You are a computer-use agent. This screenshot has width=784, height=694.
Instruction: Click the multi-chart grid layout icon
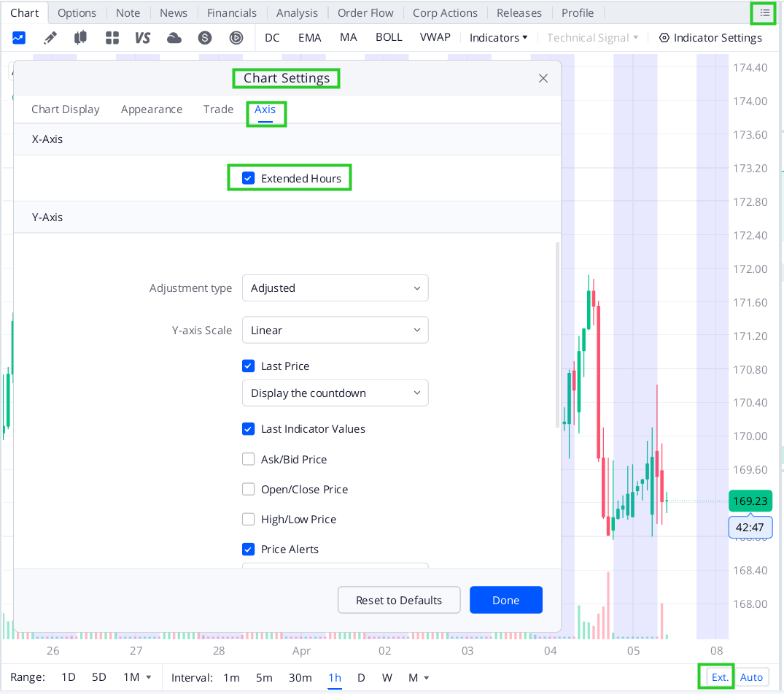[112, 37]
